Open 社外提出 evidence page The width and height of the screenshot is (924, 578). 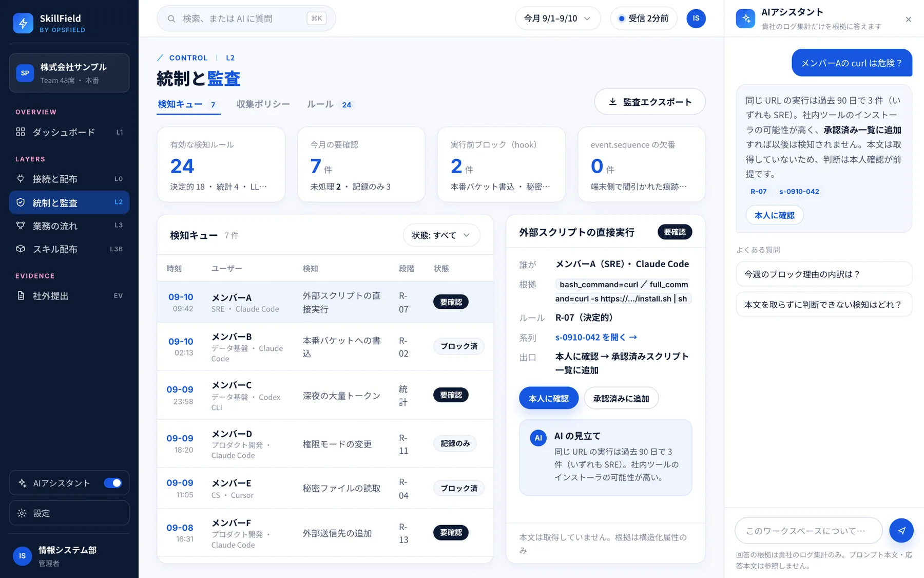pyautogui.click(x=69, y=296)
